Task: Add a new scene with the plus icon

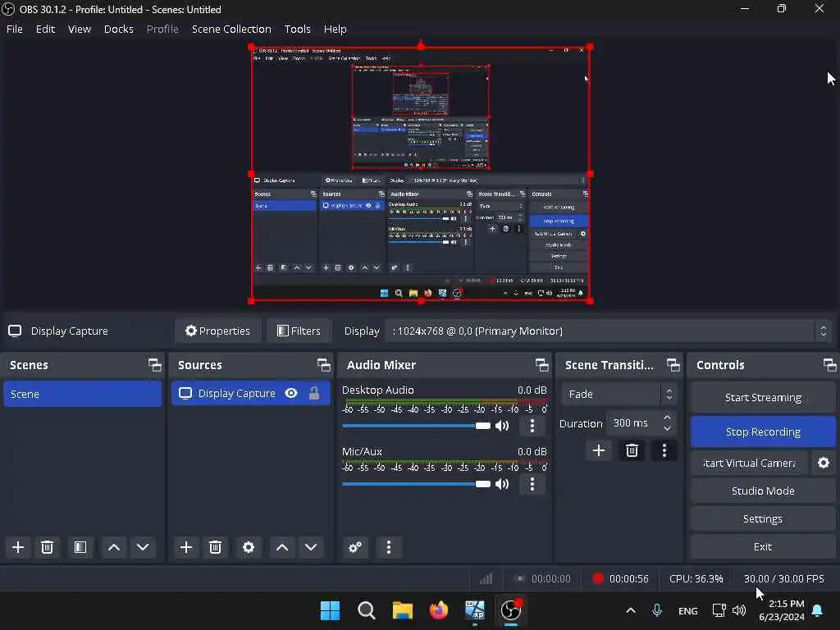Action: coord(18,547)
